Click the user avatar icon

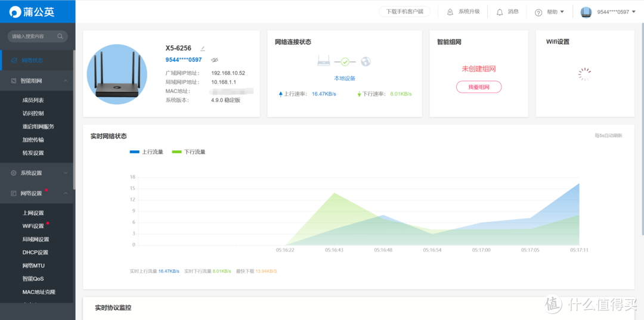[x=586, y=12]
